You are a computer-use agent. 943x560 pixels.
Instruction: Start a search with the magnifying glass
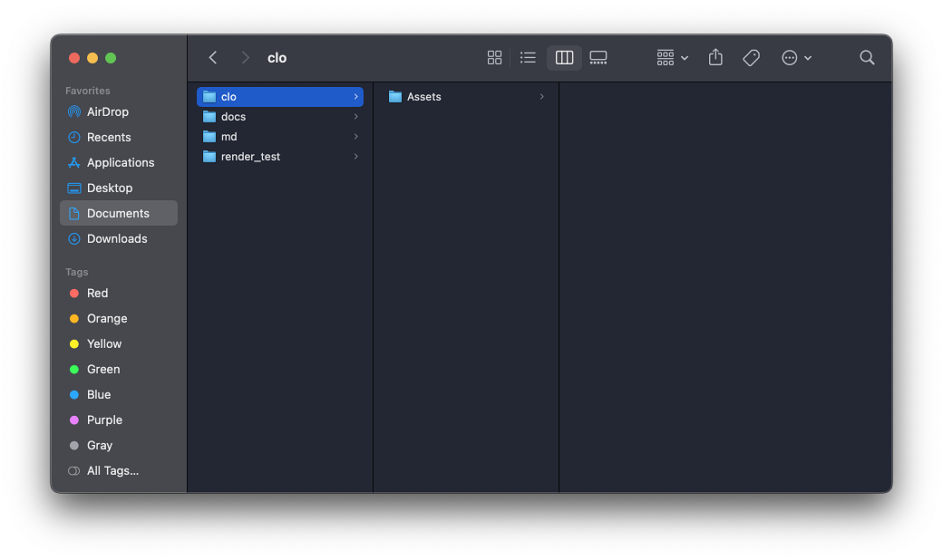pyautogui.click(x=866, y=57)
